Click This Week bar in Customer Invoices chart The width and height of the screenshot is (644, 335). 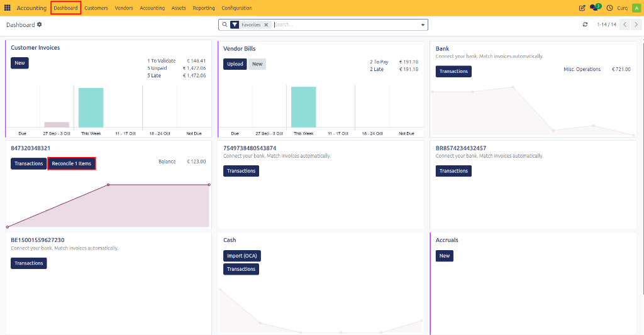coord(91,107)
